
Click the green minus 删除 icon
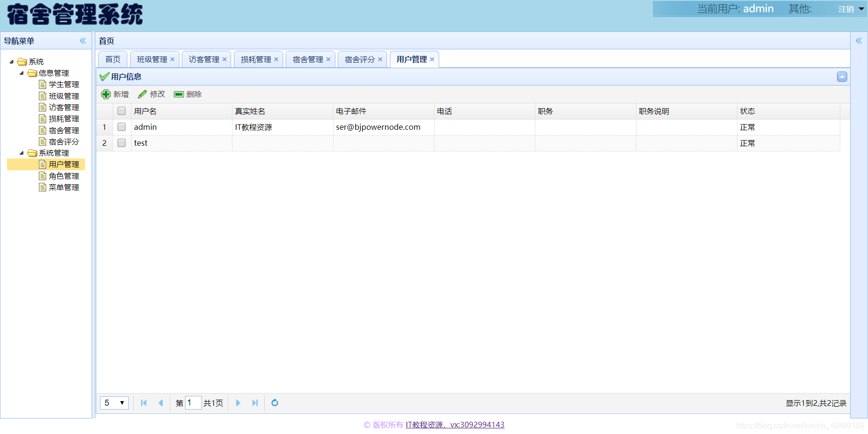click(x=178, y=95)
